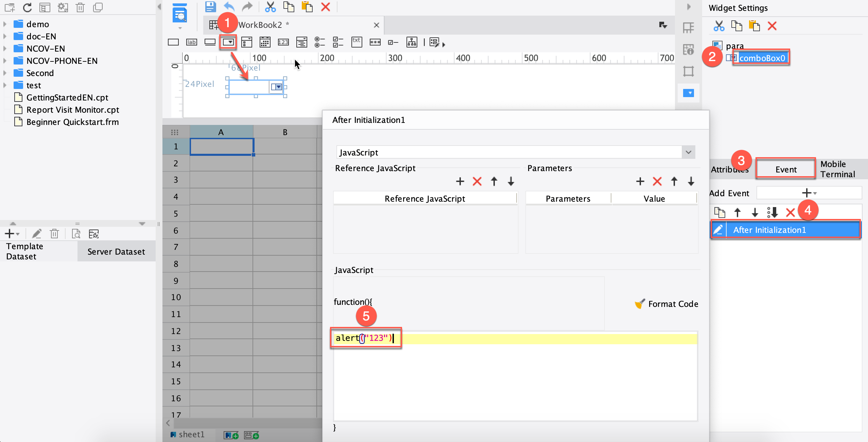Add a Password widget

375,42
